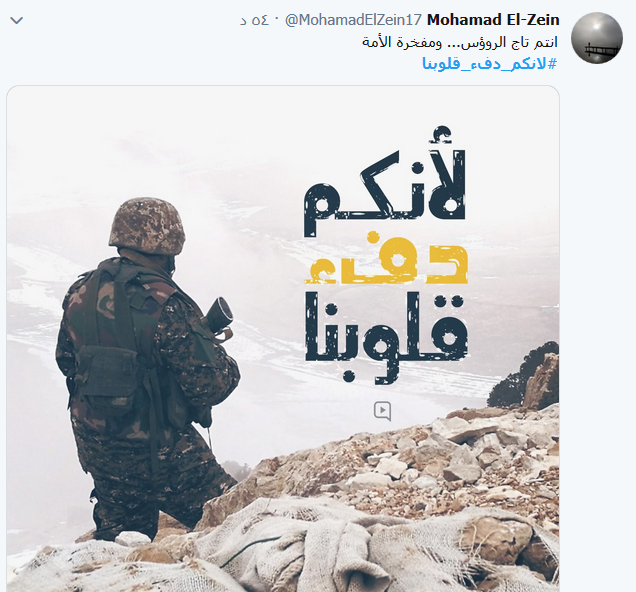The height and width of the screenshot is (592, 636).
Task: Click the soldier's camouflage helmet in the media
Action: click(x=147, y=226)
